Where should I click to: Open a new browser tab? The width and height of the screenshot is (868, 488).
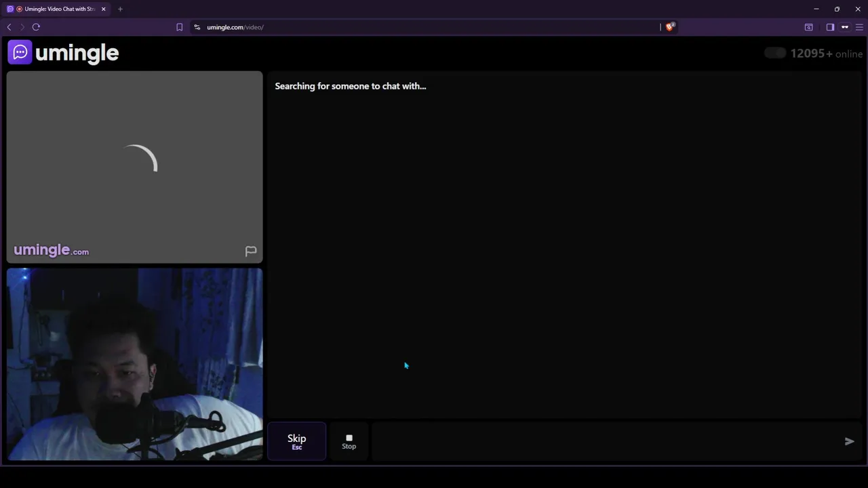pos(120,9)
